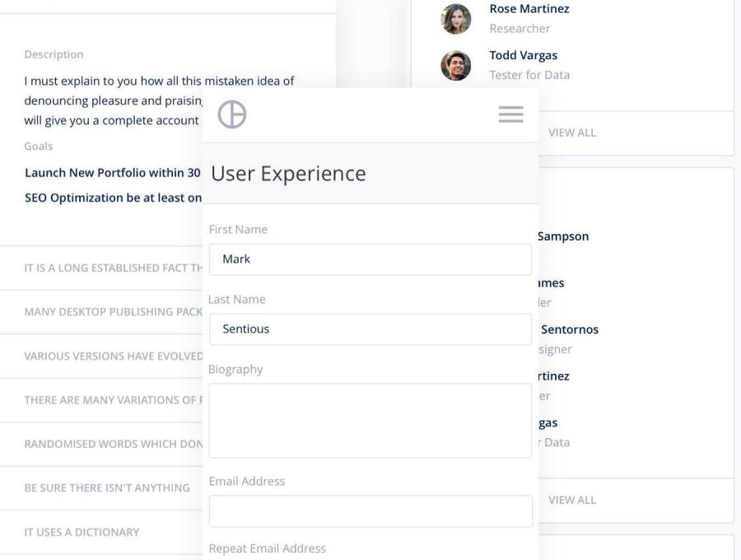The height and width of the screenshot is (560, 741).
Task: Click the Email Address input field
Action: click(x=370, y=511)
